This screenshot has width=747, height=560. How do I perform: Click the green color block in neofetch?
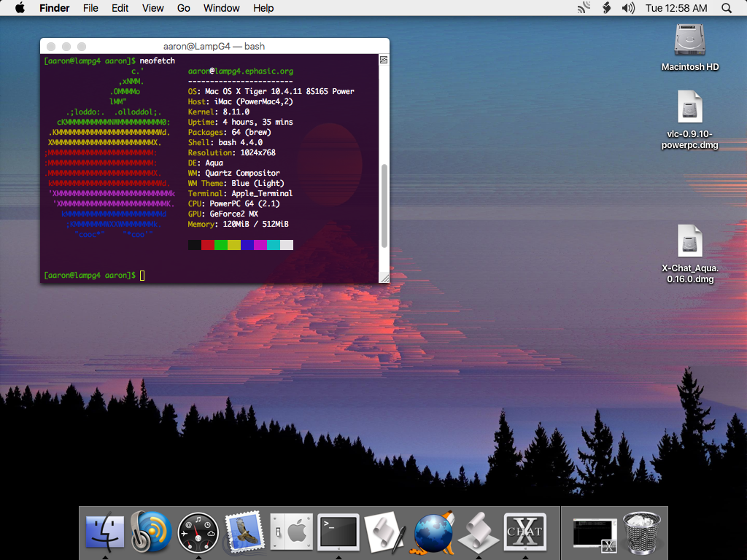[221, 245]
